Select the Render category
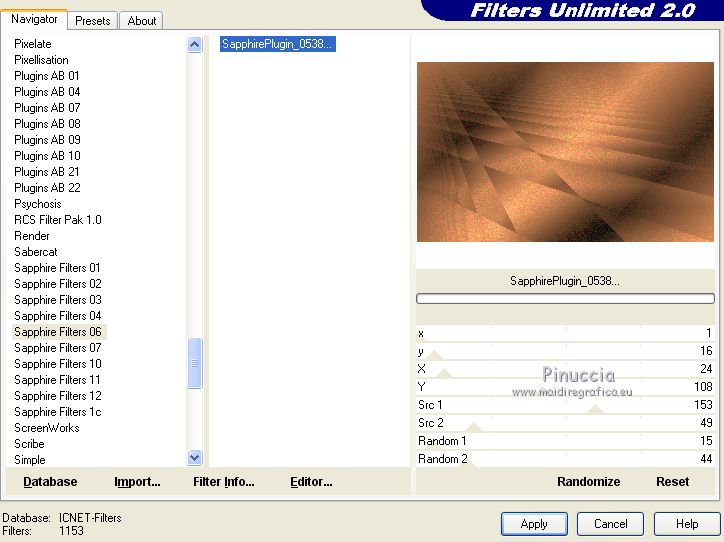Viewport: 724px width, 542px height. pyautogui.click(x=31, y=236)
